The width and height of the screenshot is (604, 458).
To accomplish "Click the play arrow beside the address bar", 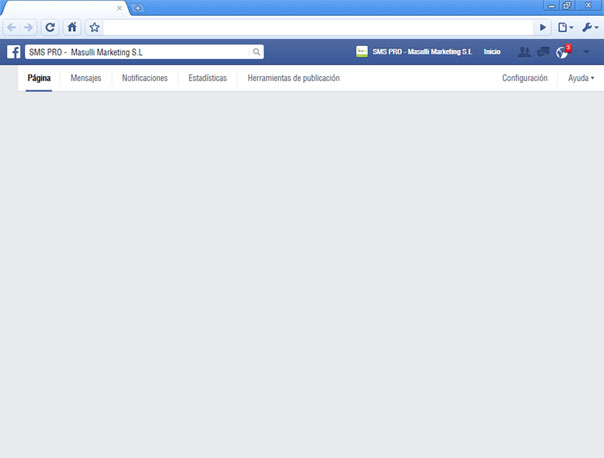I will point(543,27).
